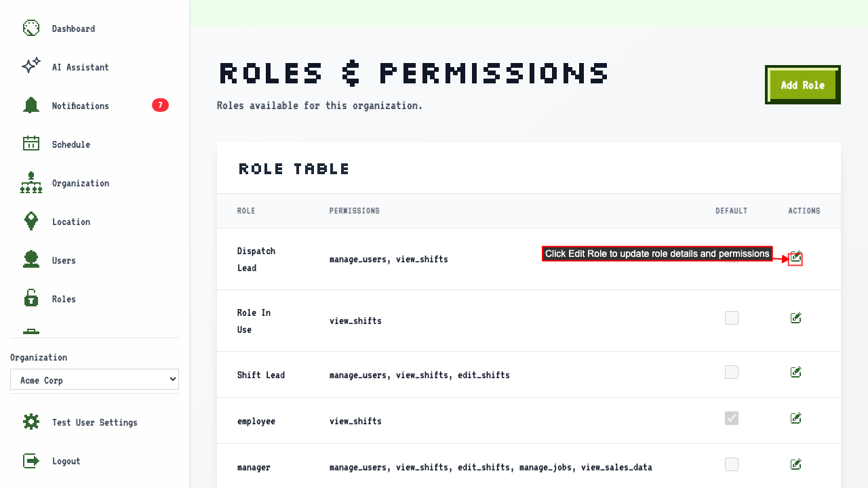Click manager permissions ending view_sales_data
868x488 pixels.
coord(491,467)
